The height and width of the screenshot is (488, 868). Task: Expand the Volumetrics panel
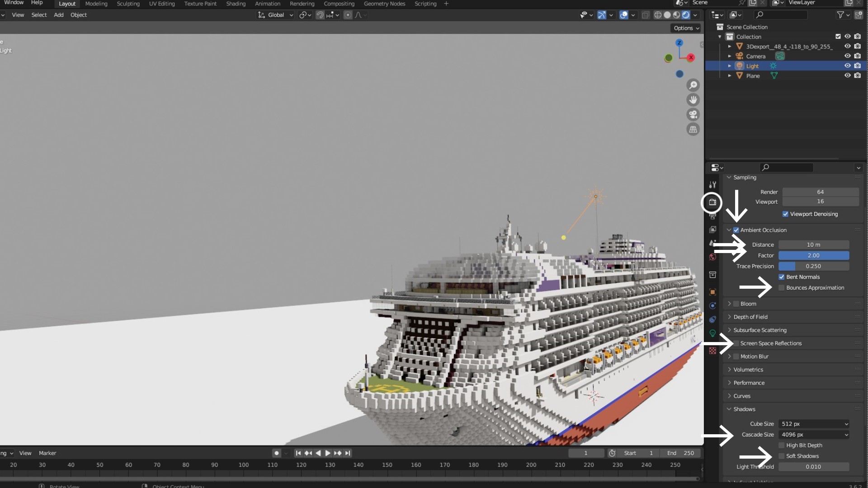pos(748,370)
